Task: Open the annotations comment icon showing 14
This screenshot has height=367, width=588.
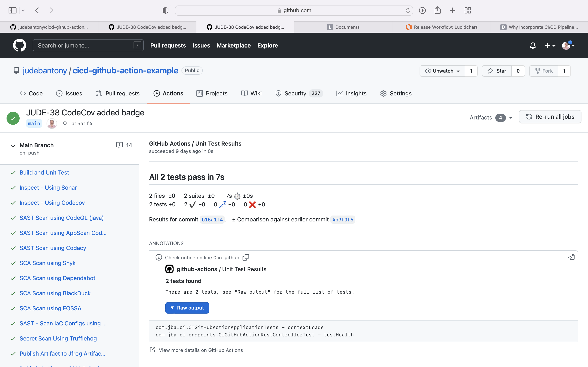Action: [124, 145]
